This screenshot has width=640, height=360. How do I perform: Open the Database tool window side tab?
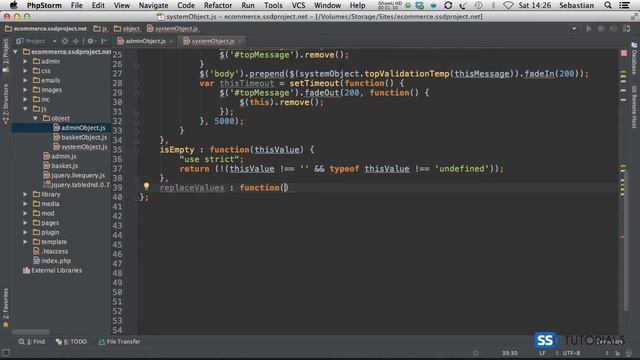click(x=634, y=58)
